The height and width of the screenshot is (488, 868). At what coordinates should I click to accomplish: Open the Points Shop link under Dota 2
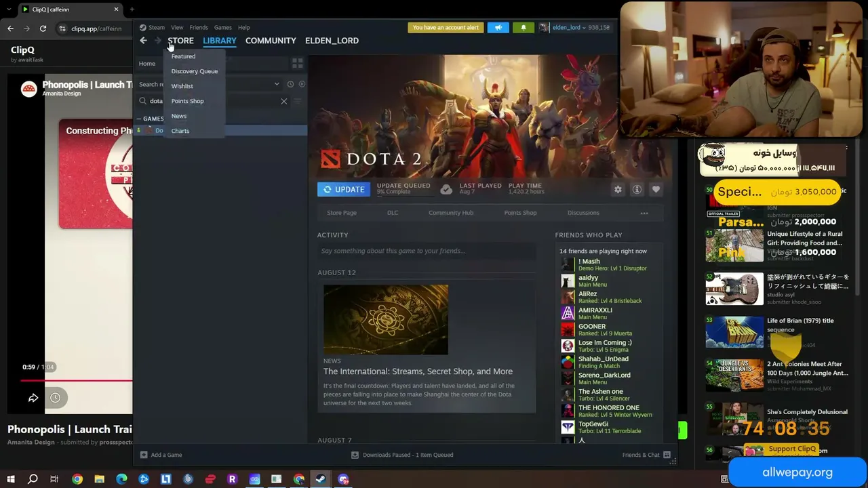tap(520, 213)
